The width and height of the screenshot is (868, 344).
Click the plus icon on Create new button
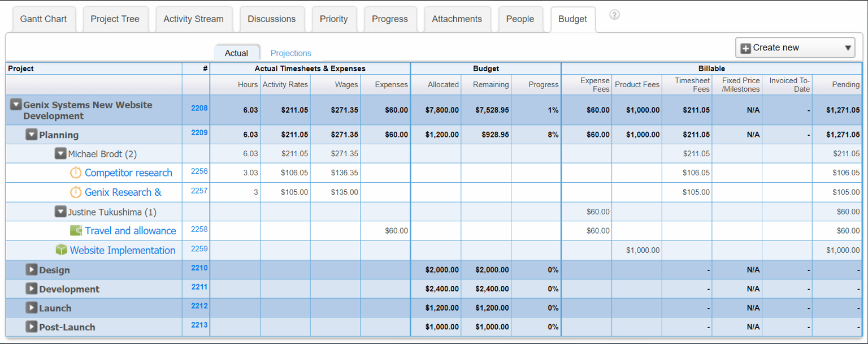click(x=745, y=48)
